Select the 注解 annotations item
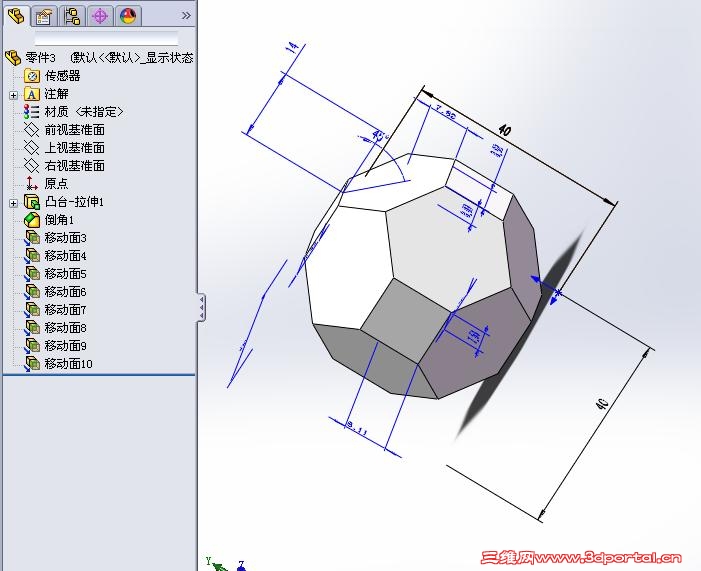This screenshot has width=701, height=571. tap(56, 94)
